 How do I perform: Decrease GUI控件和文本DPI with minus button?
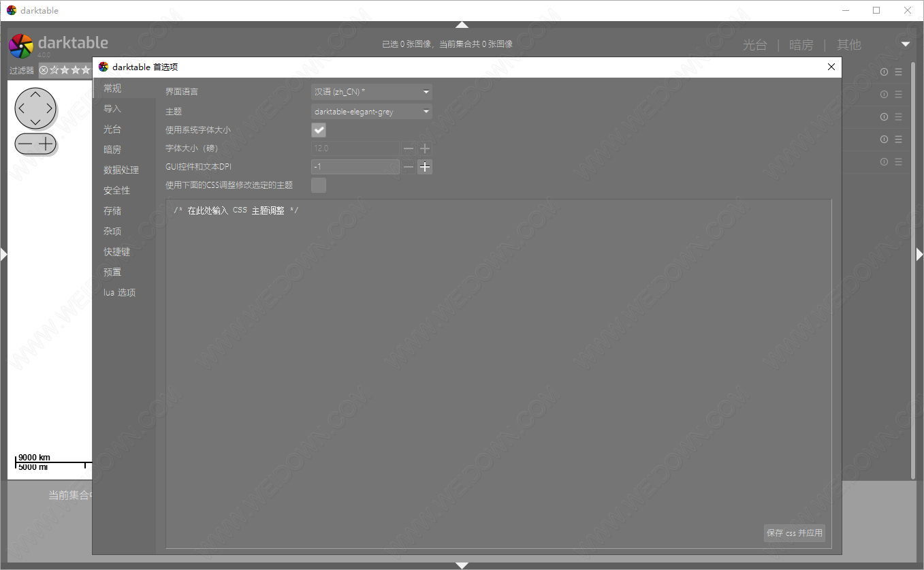[409, 167]
